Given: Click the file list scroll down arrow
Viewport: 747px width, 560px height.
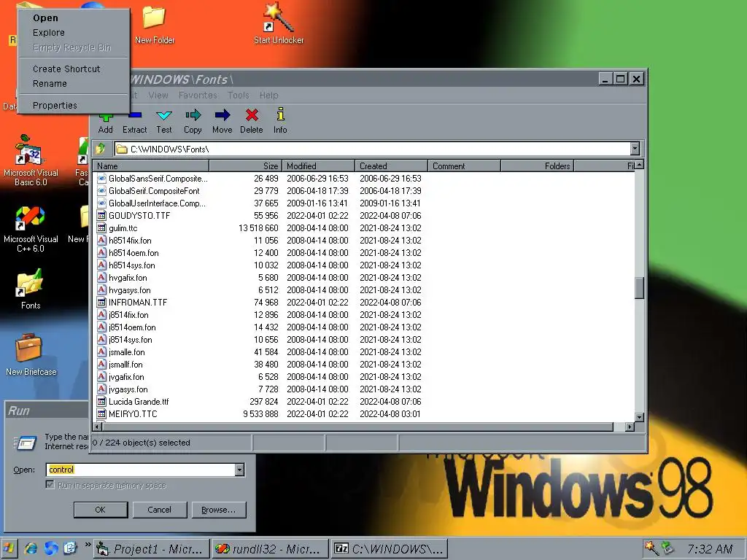Looking at the screenshot, I should pos(639,417).
